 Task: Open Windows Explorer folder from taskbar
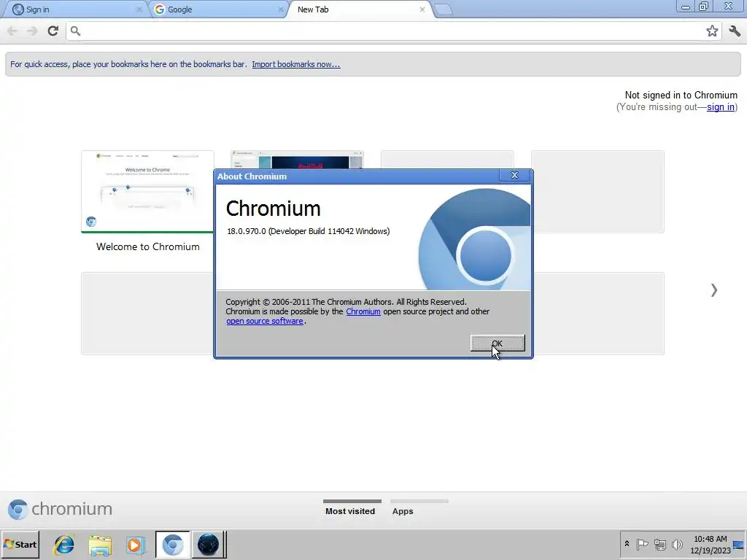click(100, 545)
